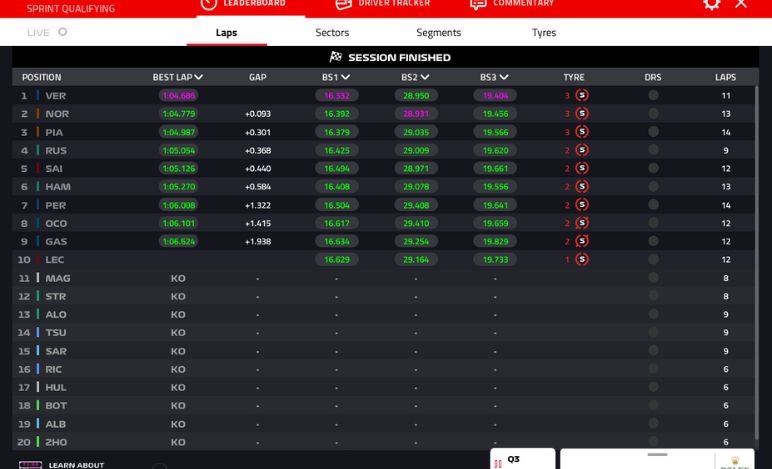The width and height of the screenshot is (772, 469).
Task: Switch to the Tyres tab
Action: click(543, 33)
